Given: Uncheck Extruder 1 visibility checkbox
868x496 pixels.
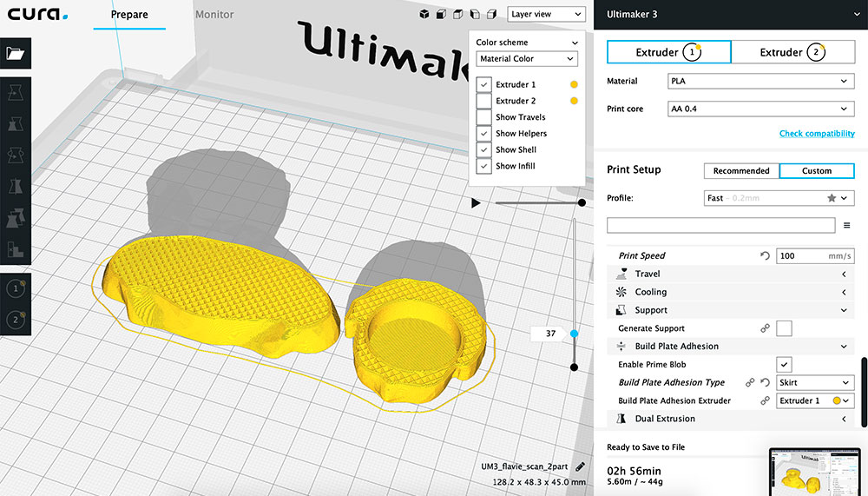Looking at the screenshot, I should (x=483, y=84).
